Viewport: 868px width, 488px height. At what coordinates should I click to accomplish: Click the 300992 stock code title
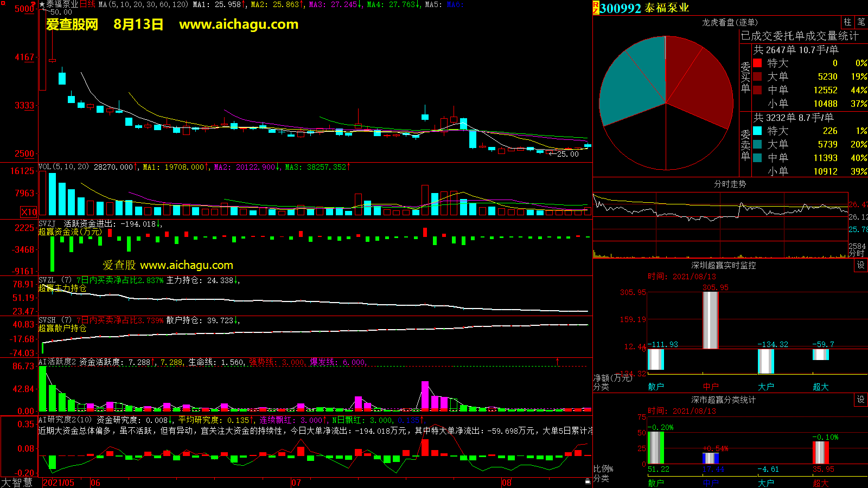(x=621, y=8)
